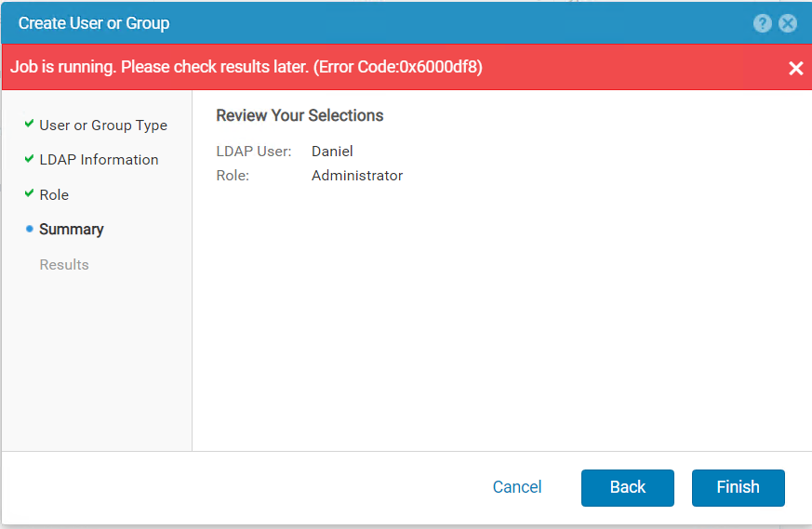Click green checkmark next to Role step
Image resolution: width=812 pixels, height=529 pixels.
point(30,193)
